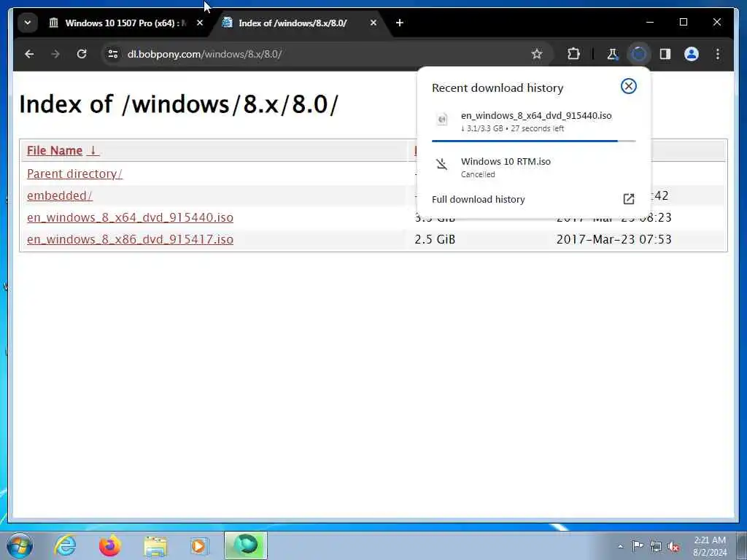Viewport: 747px width, 560px height.
Task: Open the Windows Start button
Action: click(x=20, y=545)
